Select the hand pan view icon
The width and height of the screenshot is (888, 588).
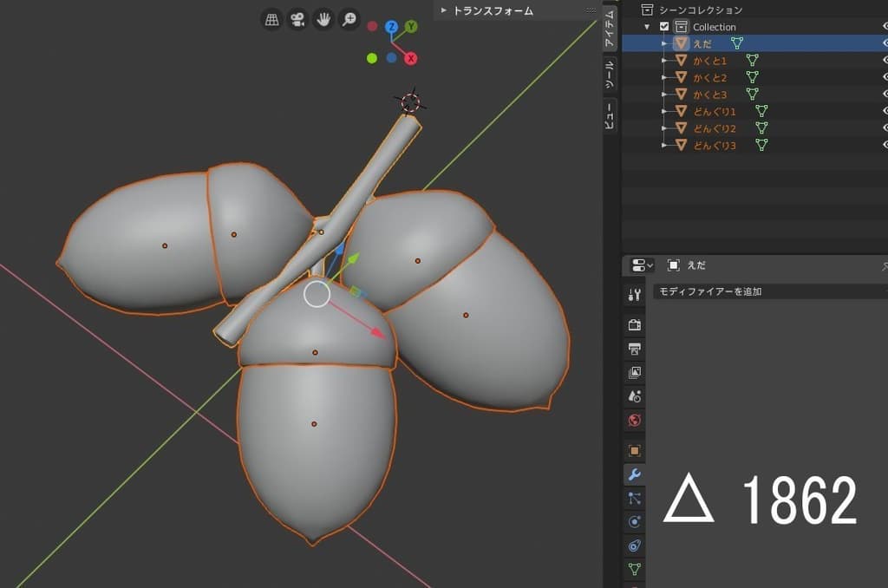(x=324, y=19)
